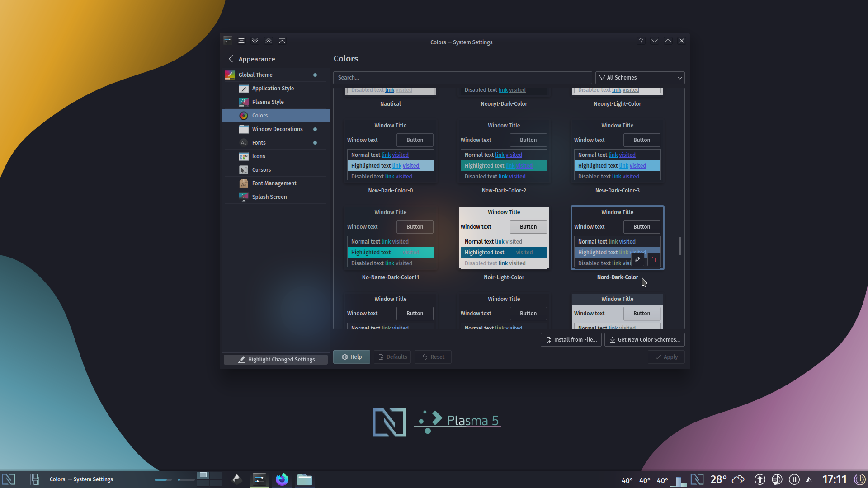The image size is (868, 488).
Task: Open the All Schemes filter dropdown
Action: 640,78
